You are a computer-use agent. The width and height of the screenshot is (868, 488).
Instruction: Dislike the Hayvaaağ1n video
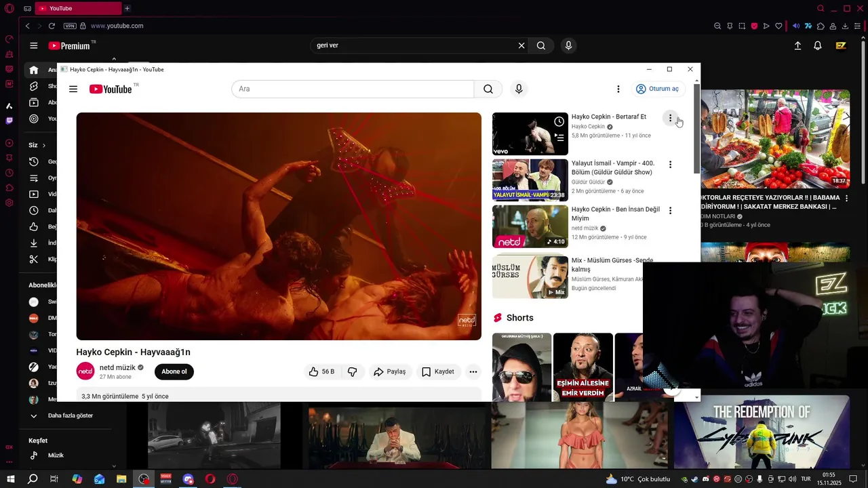352,371
